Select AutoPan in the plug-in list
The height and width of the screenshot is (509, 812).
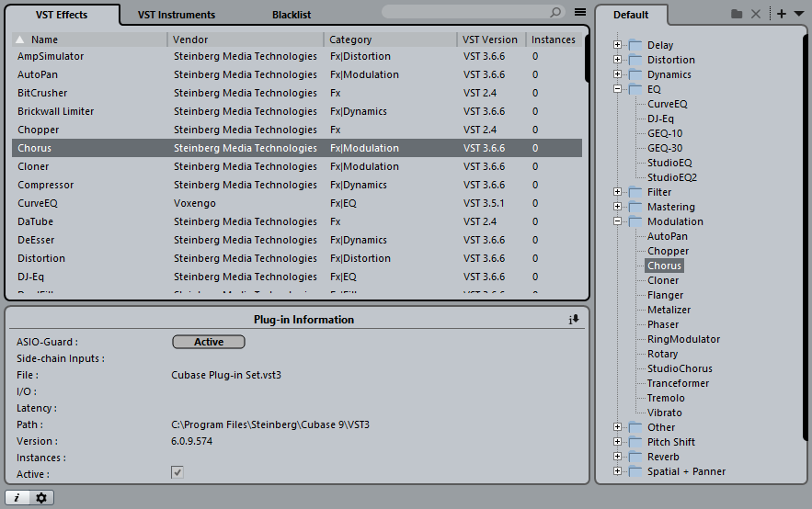[297, 74]
